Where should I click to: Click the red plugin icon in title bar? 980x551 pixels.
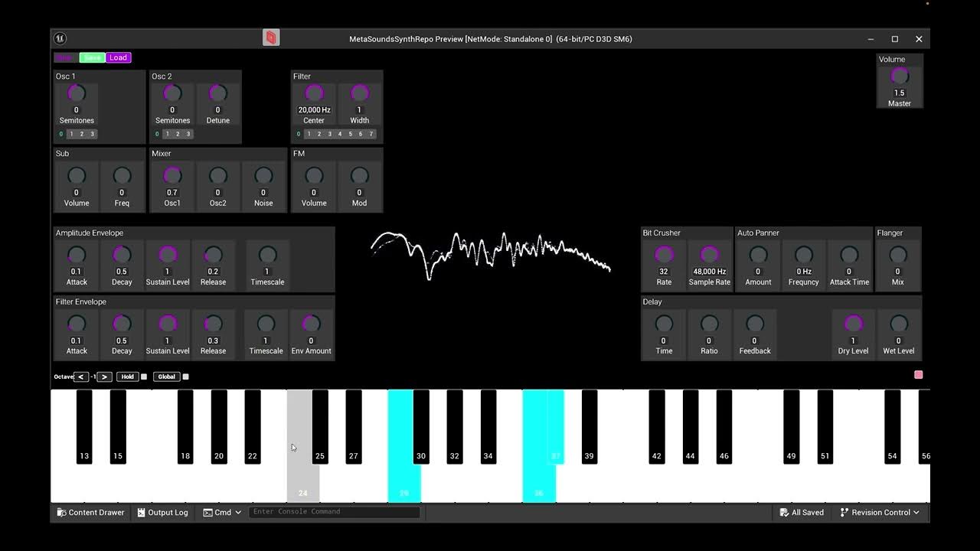click(271, 36)
